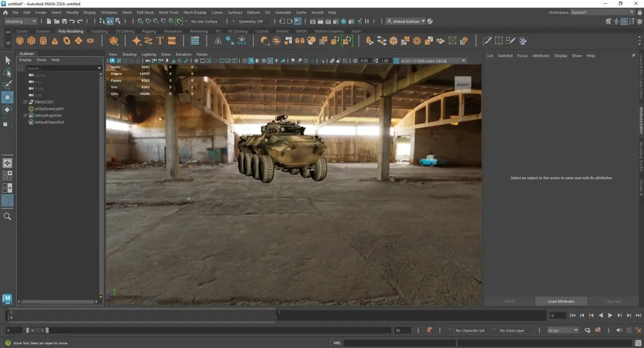Viewport: 644px width, 348px height.
Task: Expand defaultLightSet in the Outliner
Action: tap(25, 115)
